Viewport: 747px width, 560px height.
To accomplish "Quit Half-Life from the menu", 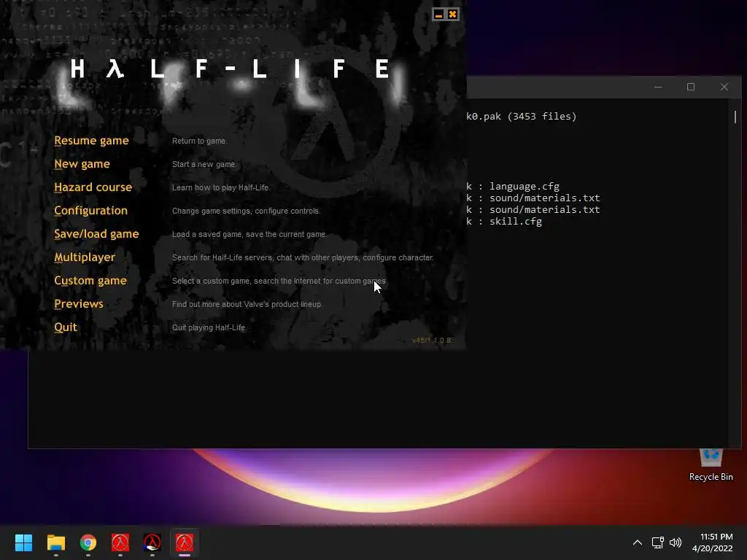I will (65, 327).
